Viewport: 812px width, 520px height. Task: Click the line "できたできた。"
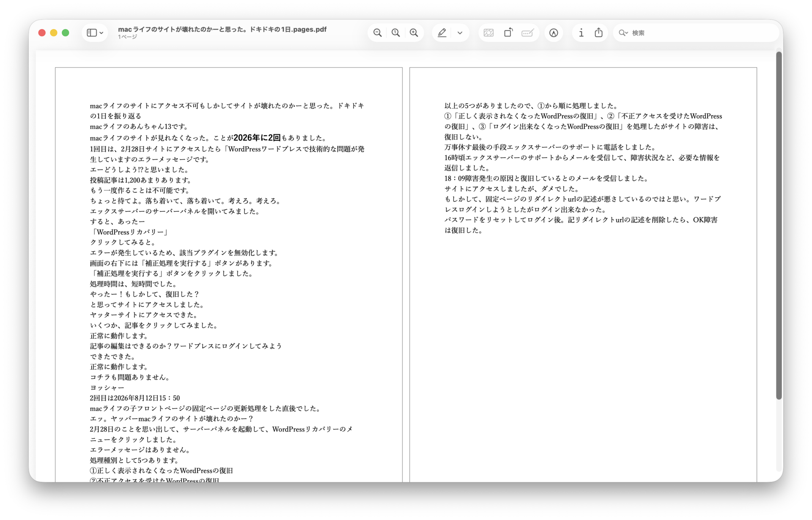point(113,356)
